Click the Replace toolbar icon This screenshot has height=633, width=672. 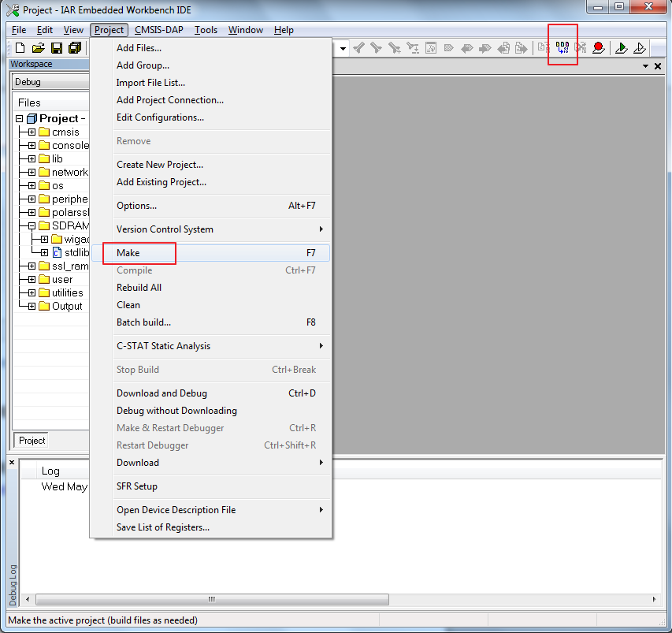pos(412,47)
